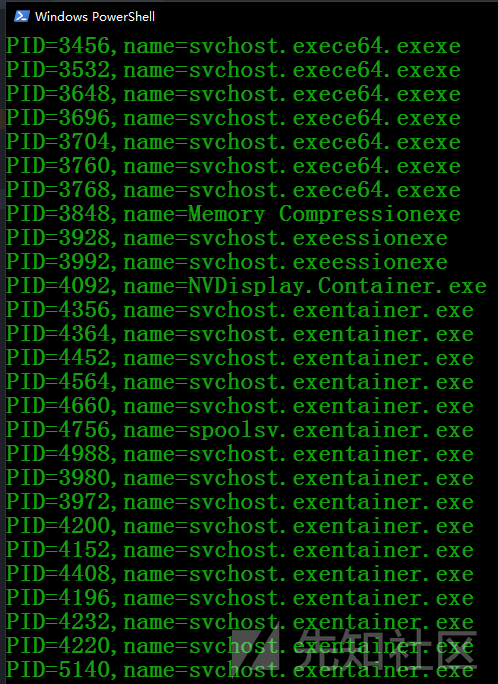498x684 pixels.
Task: Click the PID=4356 output line
Action: click(x=240, y=310)
